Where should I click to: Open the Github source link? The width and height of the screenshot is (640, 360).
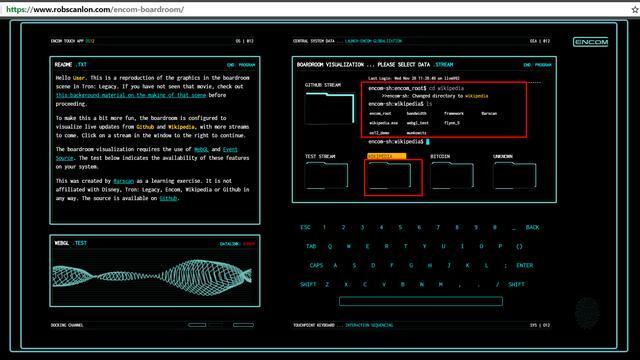click(169, 198)
